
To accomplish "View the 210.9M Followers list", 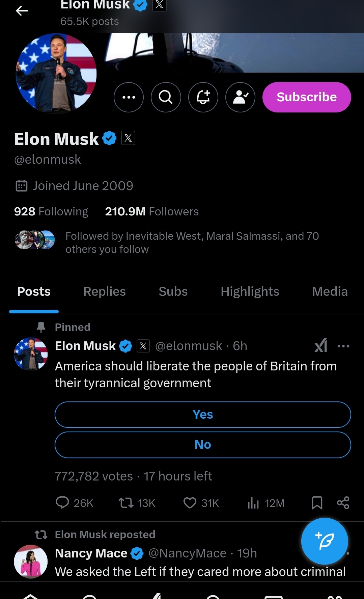I will pos(152,211).
